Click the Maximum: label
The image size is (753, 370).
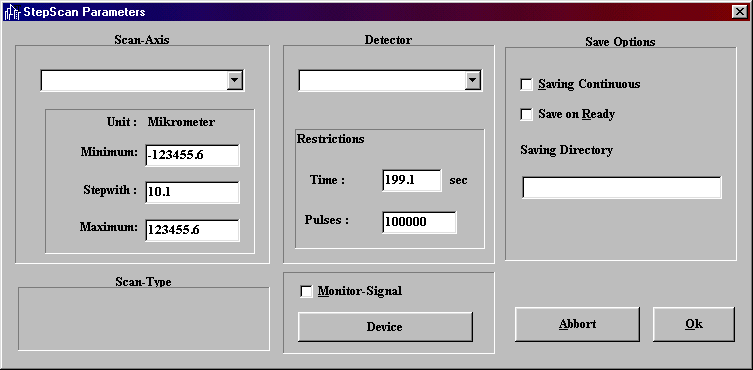(x=109, y=227)
